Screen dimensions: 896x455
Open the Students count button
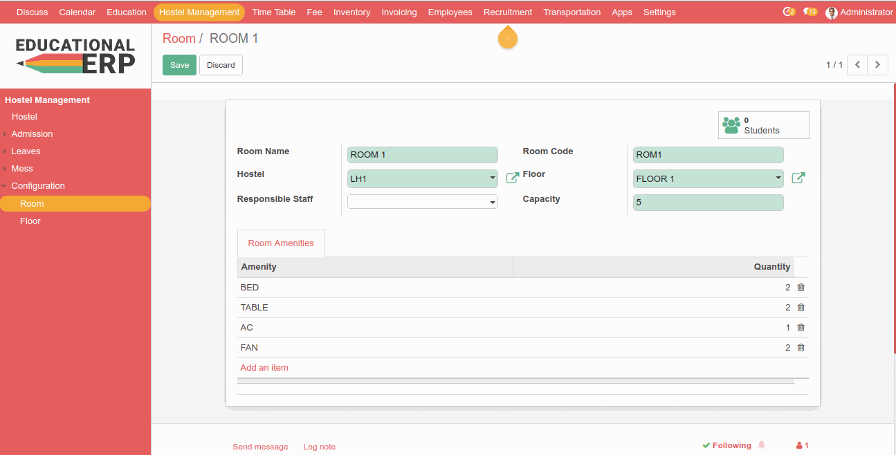pyautogui.click(x=763, y=125)
